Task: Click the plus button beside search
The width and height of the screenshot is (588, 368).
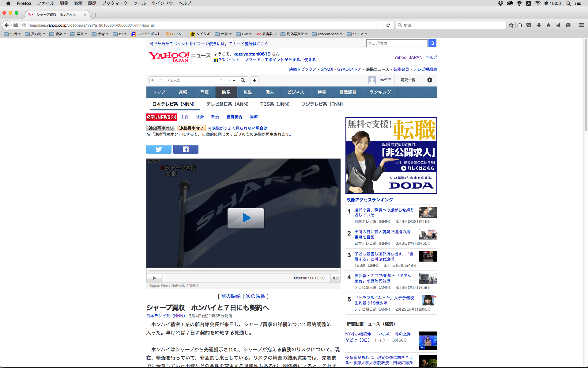Action: click(254, 80)
